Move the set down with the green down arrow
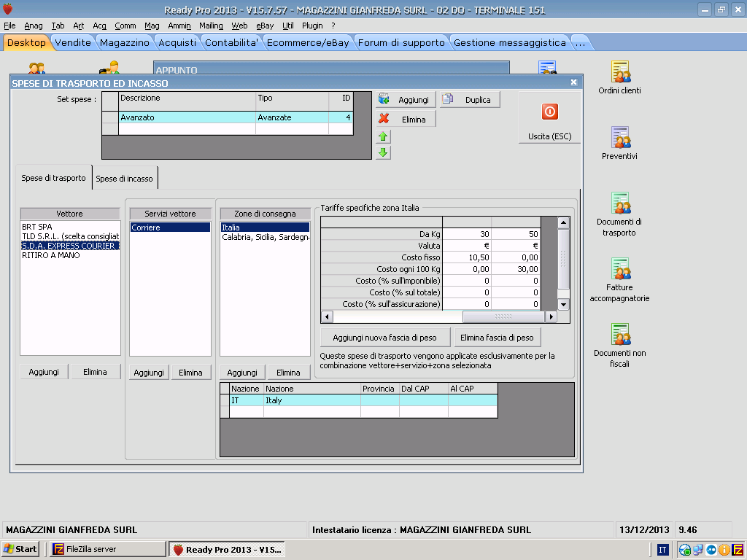747x560 pixels. pyautogui.click(x=383, y=152)
